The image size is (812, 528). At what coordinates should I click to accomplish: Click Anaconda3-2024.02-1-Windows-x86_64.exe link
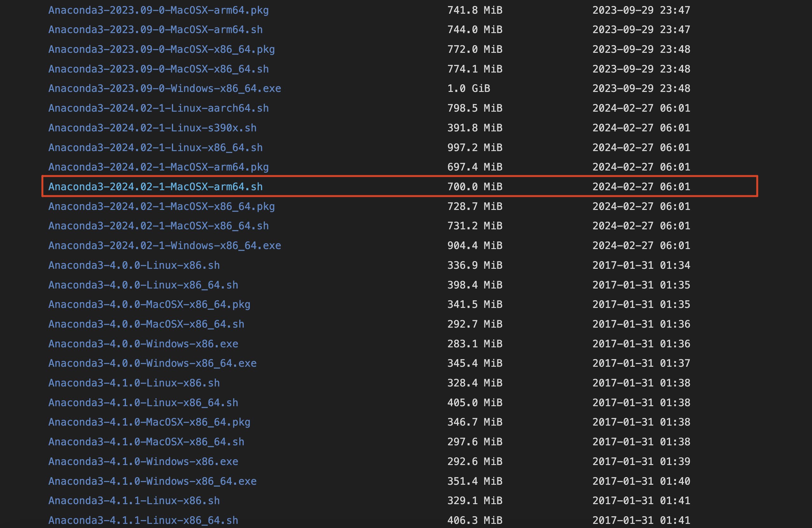(x=164, y=246)
